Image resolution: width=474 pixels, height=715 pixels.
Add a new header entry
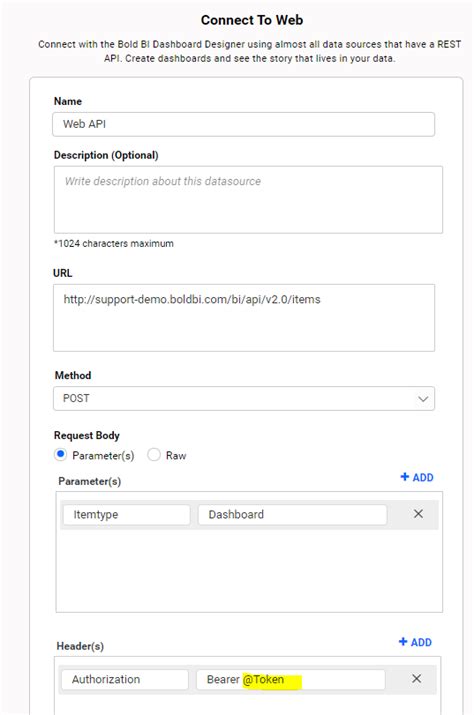[x=415, y=642]
